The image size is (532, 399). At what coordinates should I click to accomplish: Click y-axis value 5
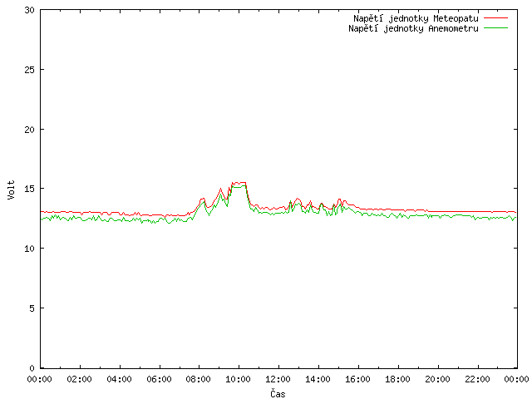click(x=32, y=308)
